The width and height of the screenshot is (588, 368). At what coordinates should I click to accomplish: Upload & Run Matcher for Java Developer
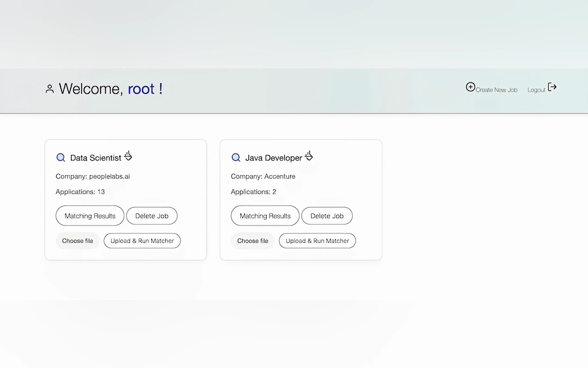pyautogui.click(x=317, y=241)
